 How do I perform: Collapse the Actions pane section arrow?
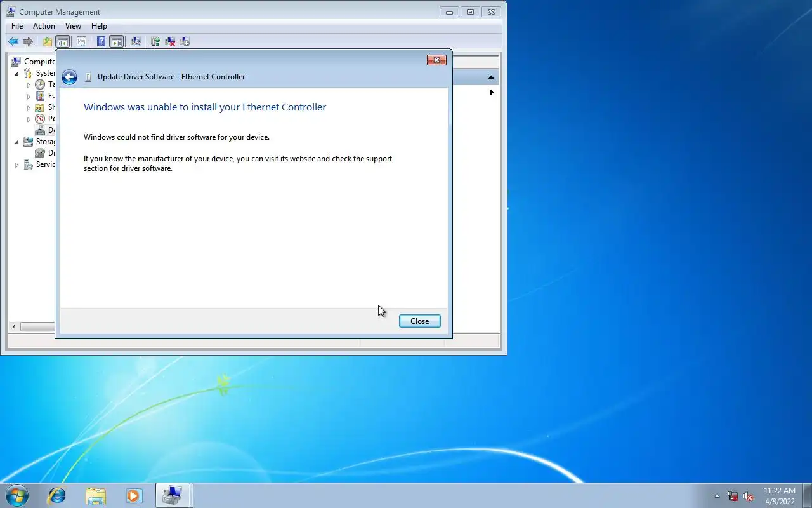click(491, 77)
